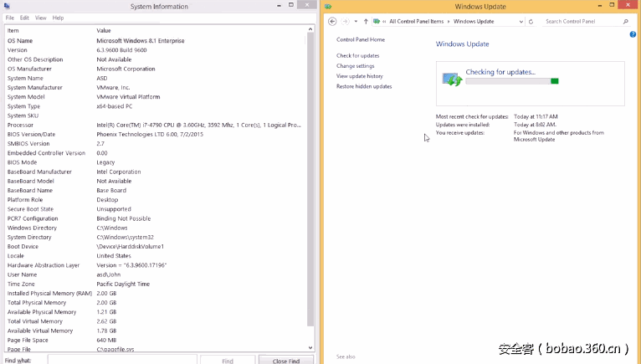Image resolution: width=641 pixels, height=364 pixels.
Task: Click the Back arrow in Windows Update
Action: pyautogui.click(x=332, y=21)
